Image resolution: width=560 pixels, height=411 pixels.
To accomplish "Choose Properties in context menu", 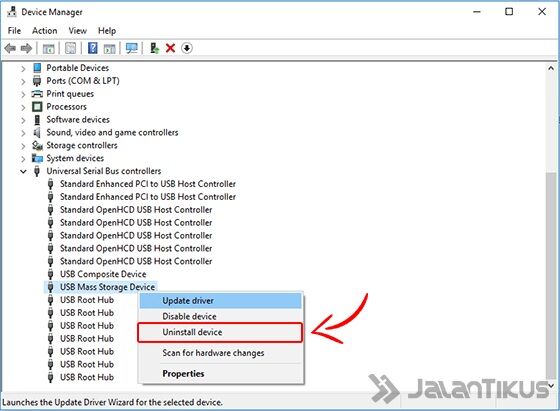I will point(220,374).
